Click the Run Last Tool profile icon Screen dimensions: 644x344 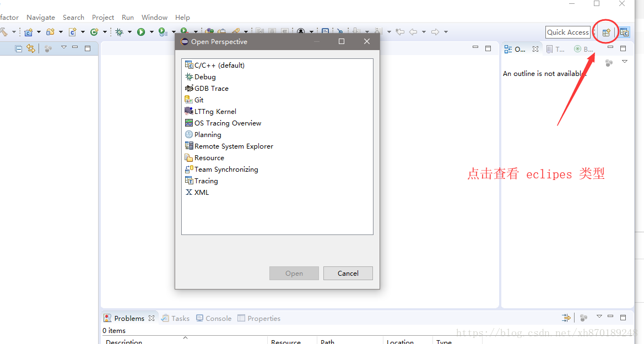[163, 32]
